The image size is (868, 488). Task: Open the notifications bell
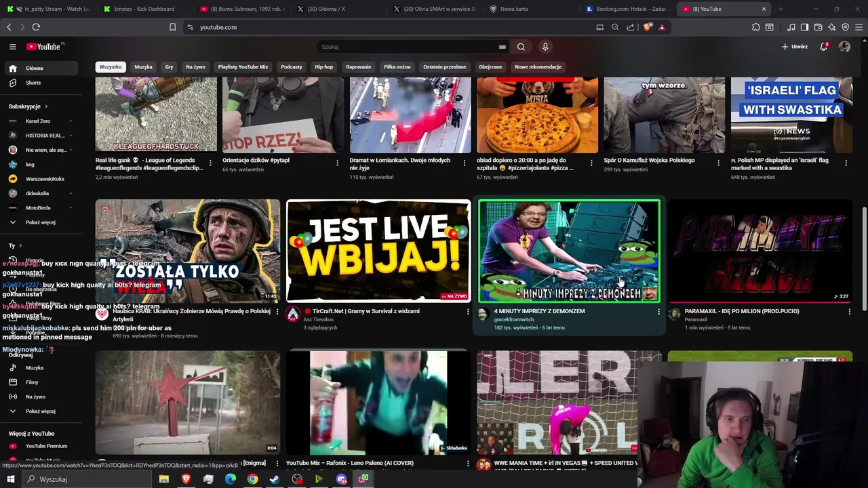(x=824, y=47)
